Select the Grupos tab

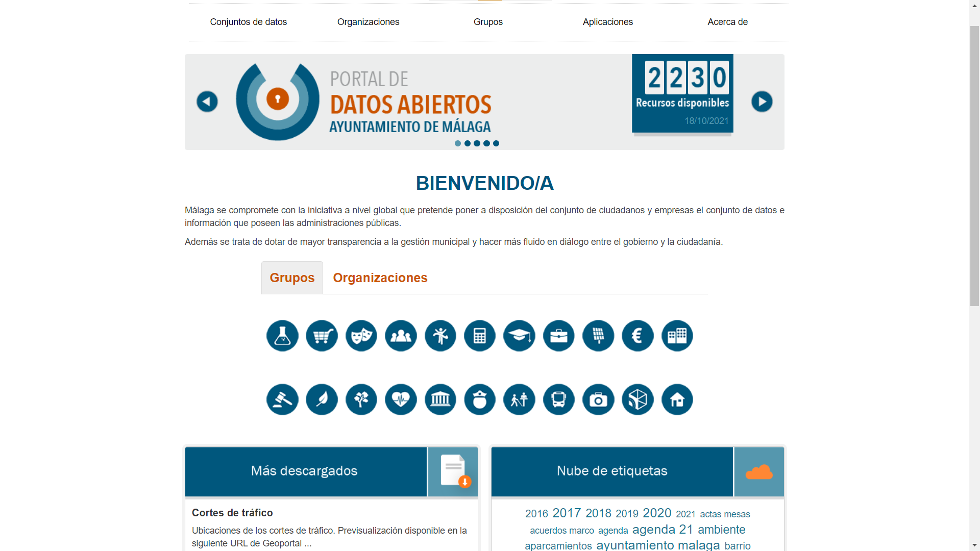coord(292,278)
